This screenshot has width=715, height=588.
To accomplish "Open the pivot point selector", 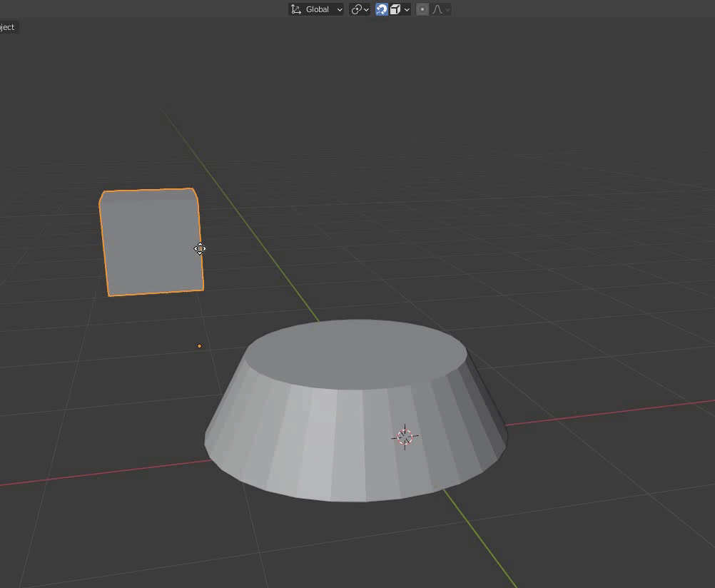I will coord(359,9).
